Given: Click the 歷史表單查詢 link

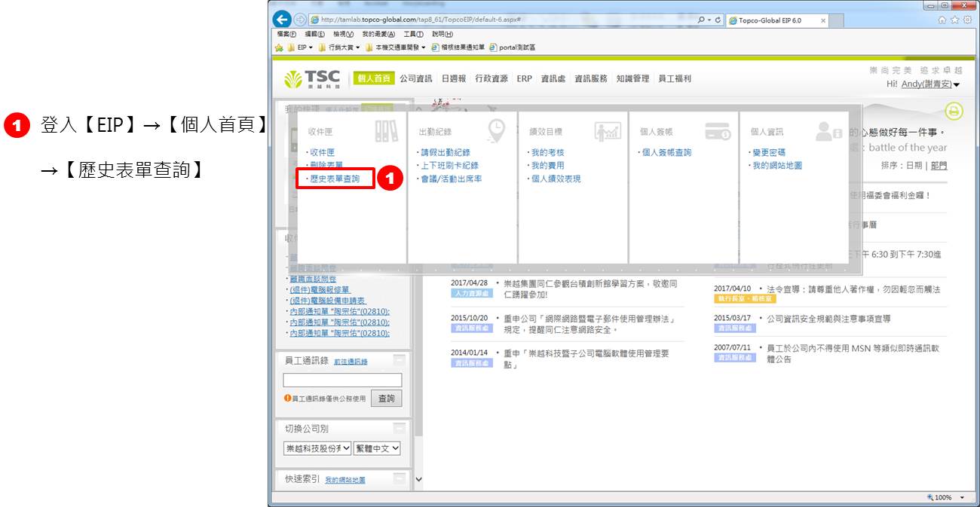Looking at the screenshot, I should (335, 179).
